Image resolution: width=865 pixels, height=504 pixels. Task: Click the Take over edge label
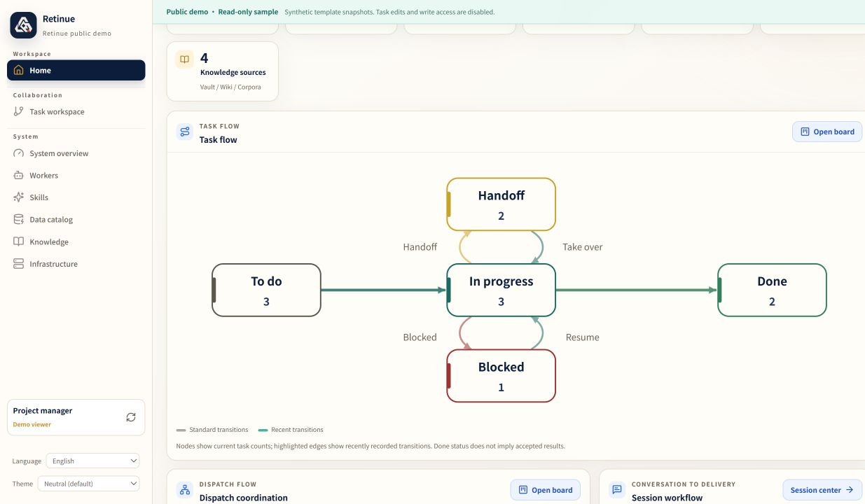tap(583, 247)
